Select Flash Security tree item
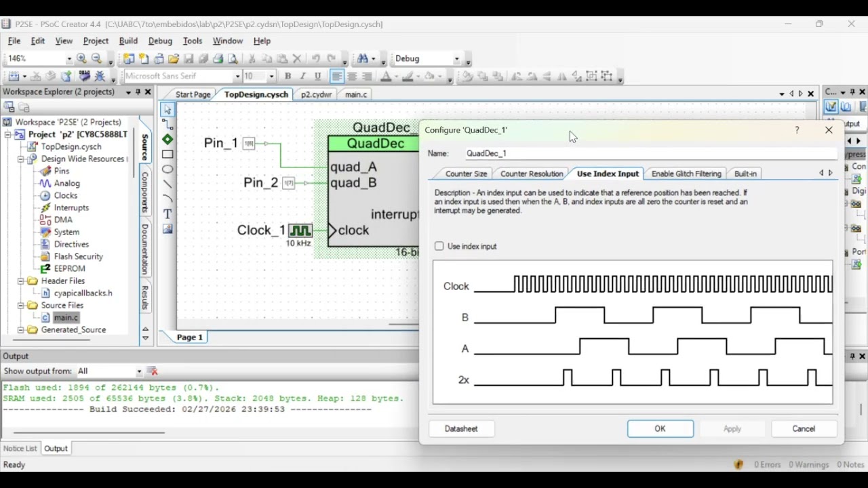Image resolution: width=868 pixels, height=488 pixels. (79, 256)
